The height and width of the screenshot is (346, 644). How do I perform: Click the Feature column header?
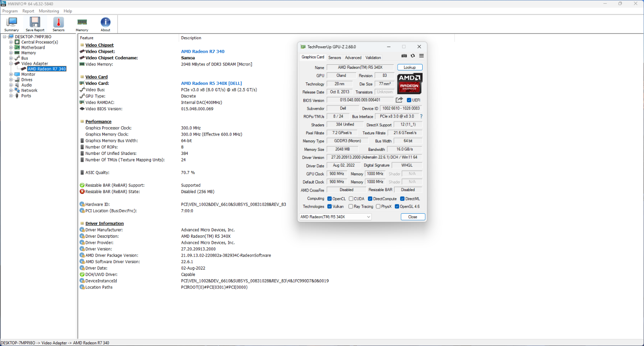128,38
